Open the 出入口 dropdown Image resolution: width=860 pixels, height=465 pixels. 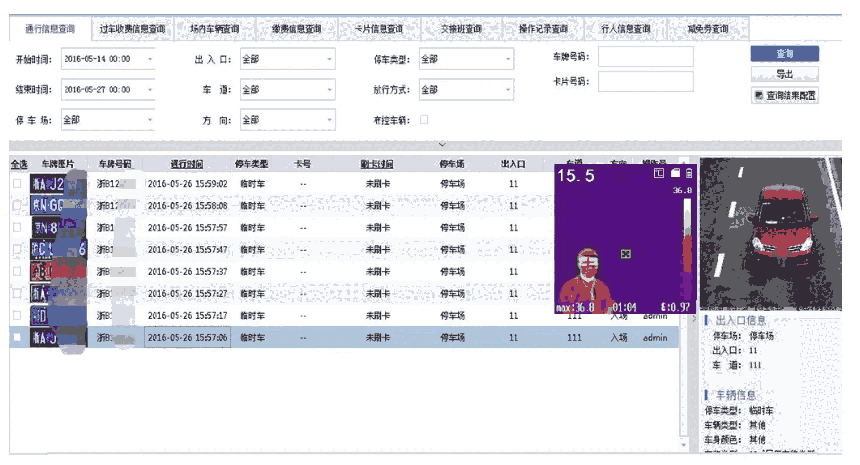288,59
